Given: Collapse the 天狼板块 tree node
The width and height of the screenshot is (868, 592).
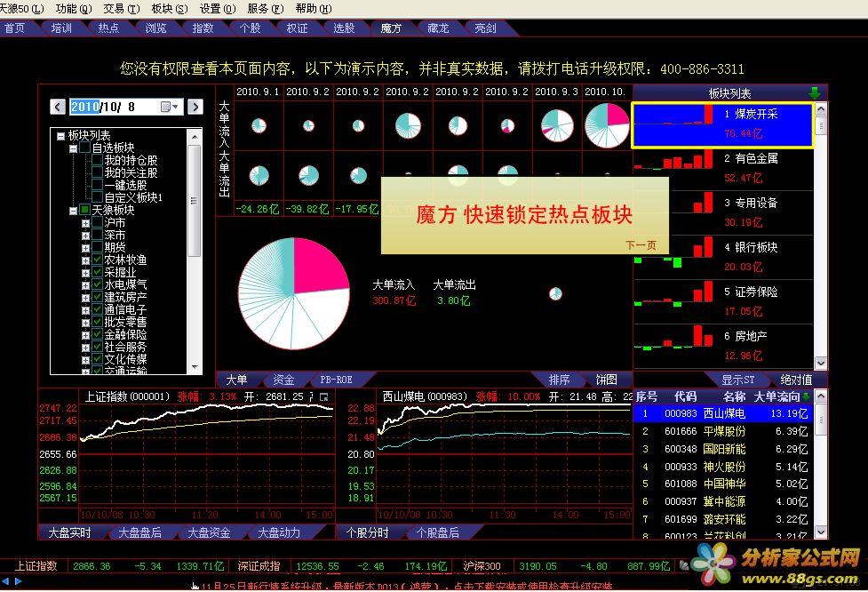Looking at the screenshot, I should point(73,211).
